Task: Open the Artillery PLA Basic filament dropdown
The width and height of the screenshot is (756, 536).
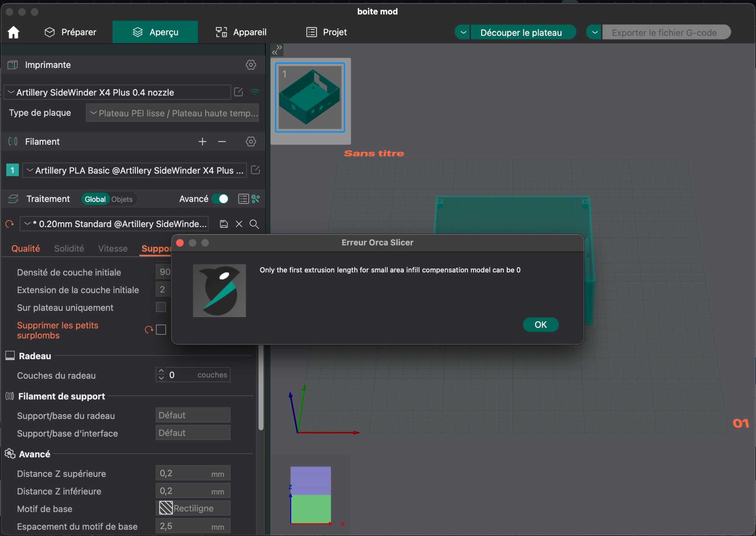Action: pyautogui.click(x=135, y=171)
